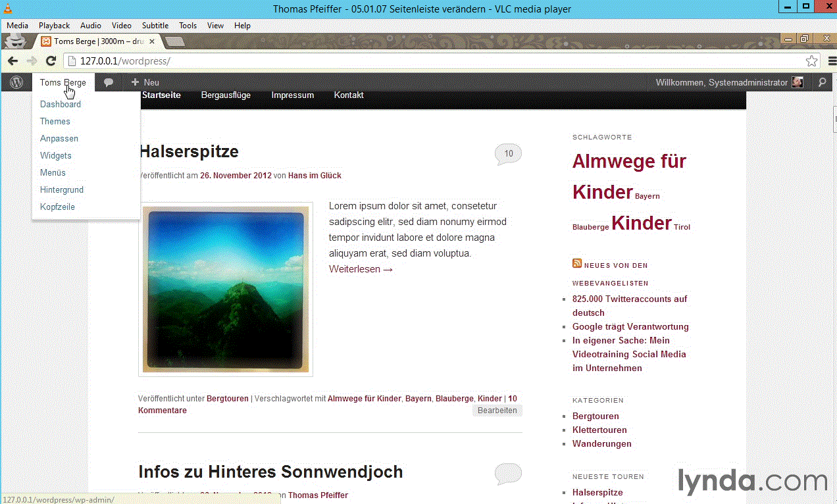Click Almwege für Kinder tag in tag cloud
The image size is (837, 504).
tap(629, 176)
